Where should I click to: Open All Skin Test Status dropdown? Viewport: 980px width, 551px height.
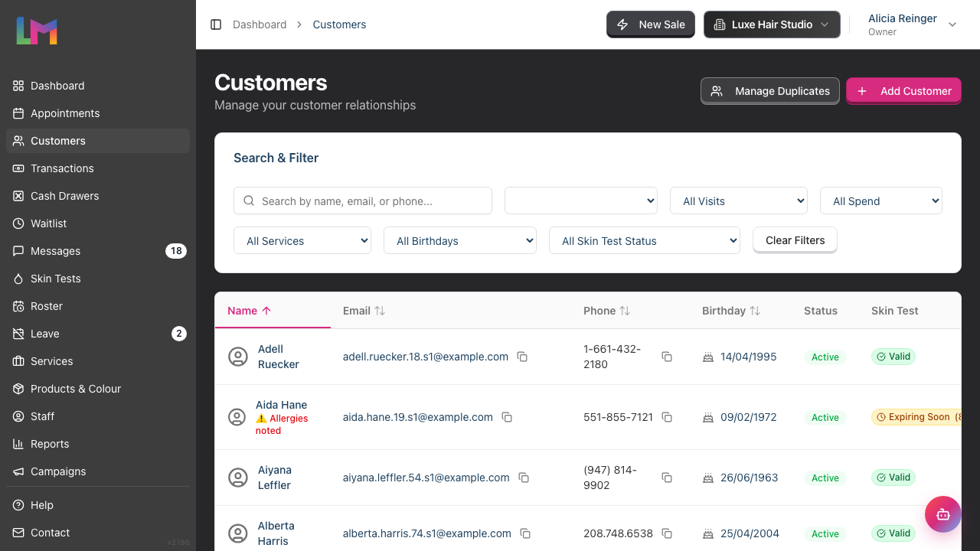point(645,240)
